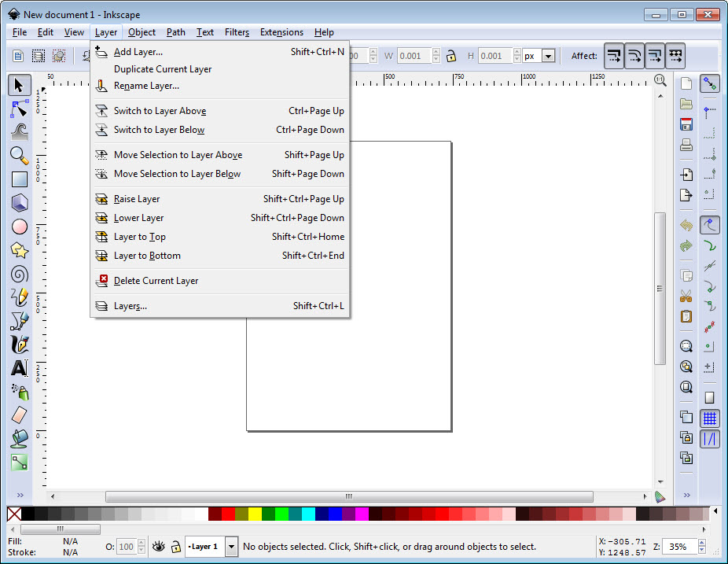Viewport: 728px width, 564px height.
Task: Click the color-managed view toggle
Action: (x=660, y=496)
